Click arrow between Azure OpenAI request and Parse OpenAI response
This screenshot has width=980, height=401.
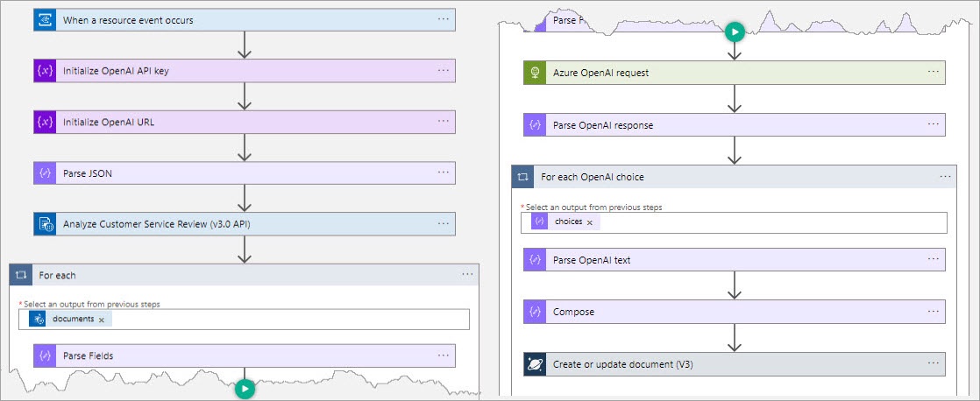click(x=735, y=99)
